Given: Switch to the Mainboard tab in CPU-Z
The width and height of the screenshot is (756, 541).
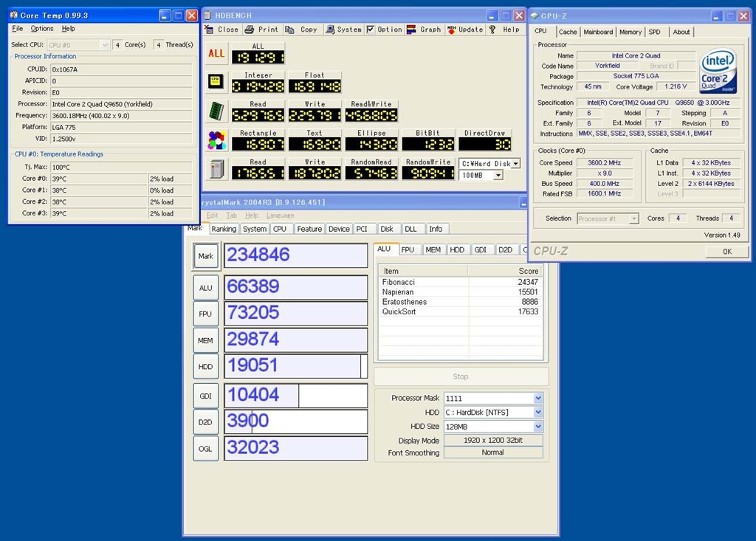Looking at the screenshot, I should (x=598, y=32).
